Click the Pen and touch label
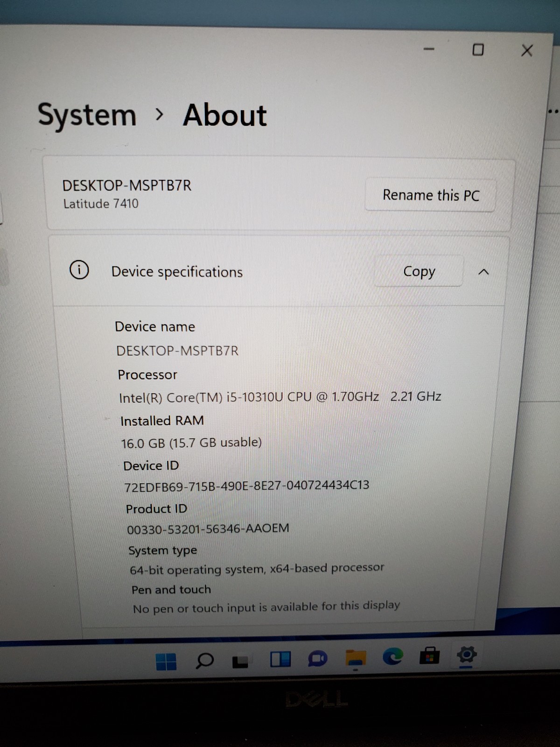This screenshot has width=560, height=747. pos(171,590)
